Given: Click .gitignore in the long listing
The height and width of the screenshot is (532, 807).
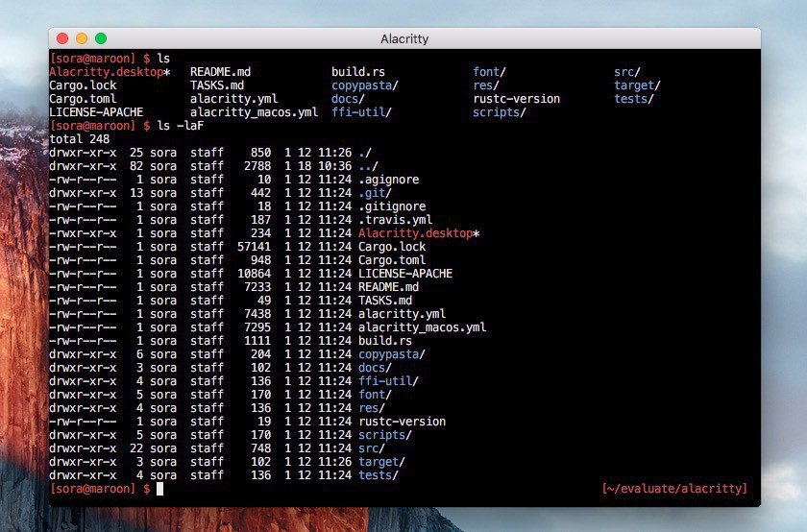Looking at the screenshot, I should [392, 206].
